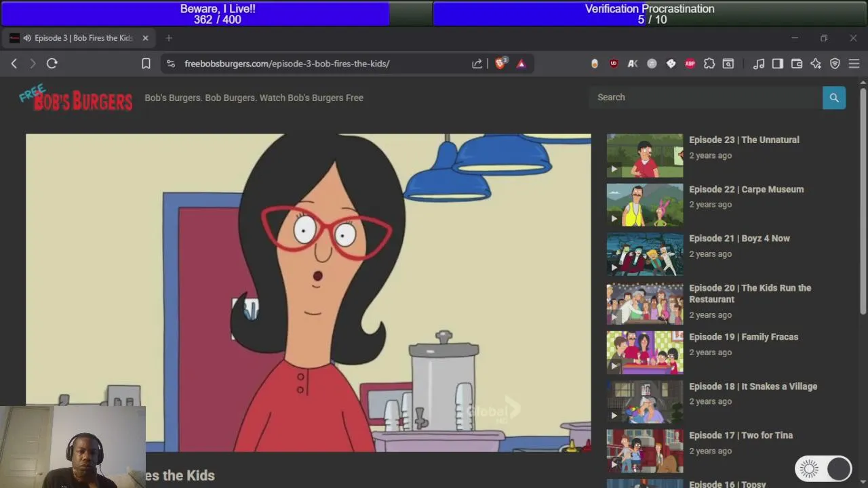Open the Episode 17 Two for Tina link
The height and width of the screenshot is (488, 868).
tap(741, 435)
